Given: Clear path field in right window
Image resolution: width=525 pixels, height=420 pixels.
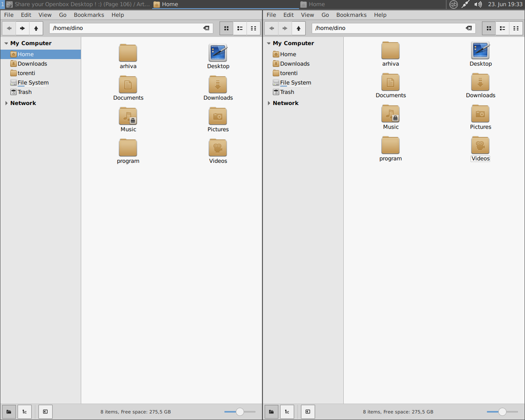Looking at the screenshot, I should (469, 28).
